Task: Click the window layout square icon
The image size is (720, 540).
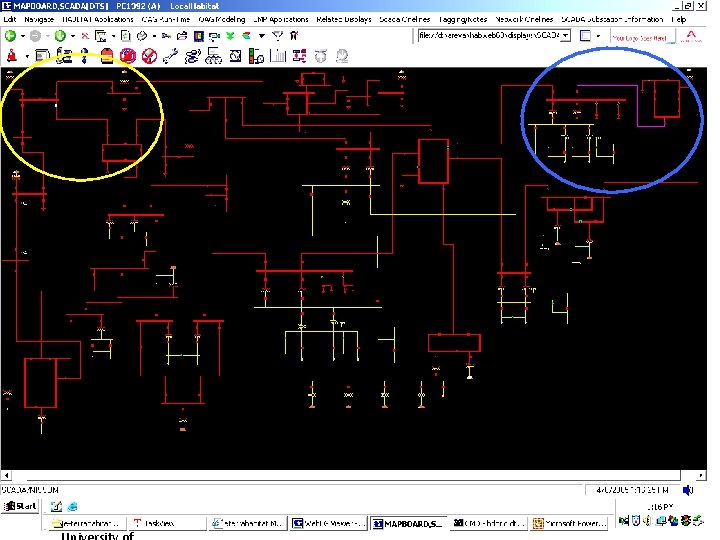Action: tap(585, 36)
